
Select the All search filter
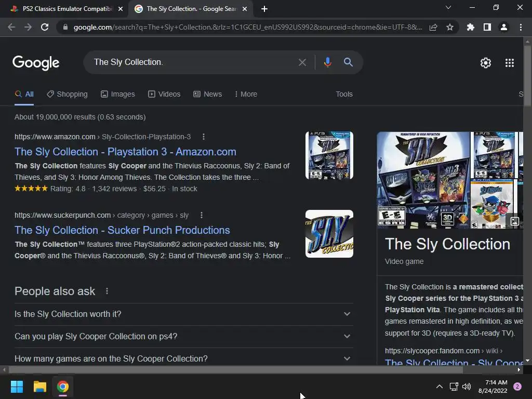click(x=24, y=94)
